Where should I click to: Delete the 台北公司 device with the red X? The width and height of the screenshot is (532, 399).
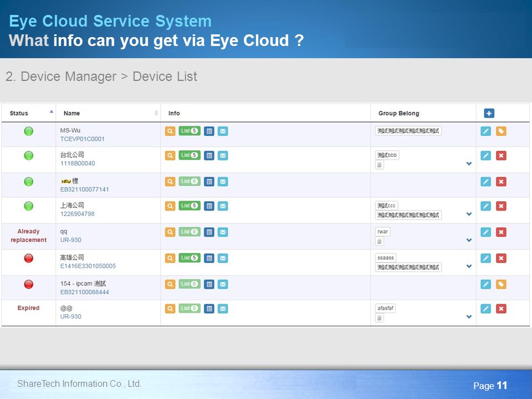point(501,156)
